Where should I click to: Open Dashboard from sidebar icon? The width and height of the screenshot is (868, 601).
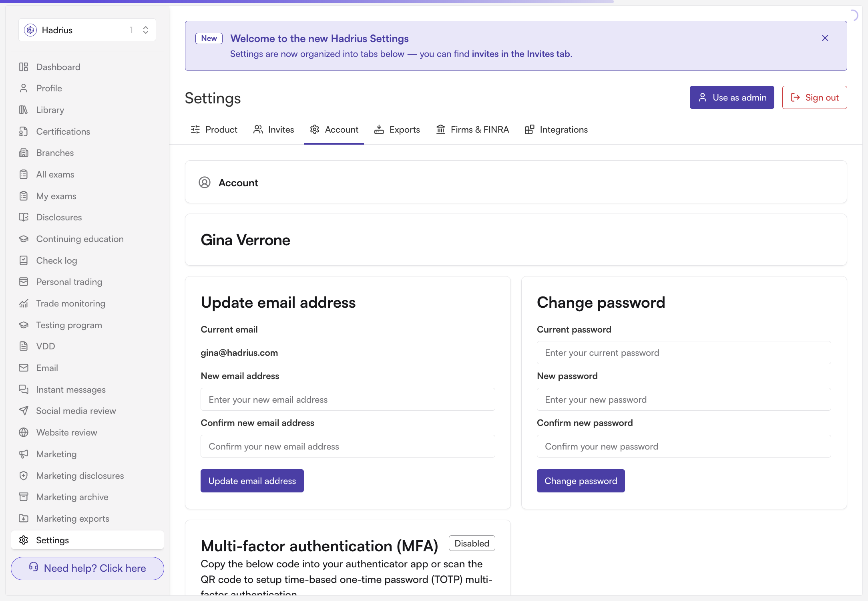[x=24, y=67]
